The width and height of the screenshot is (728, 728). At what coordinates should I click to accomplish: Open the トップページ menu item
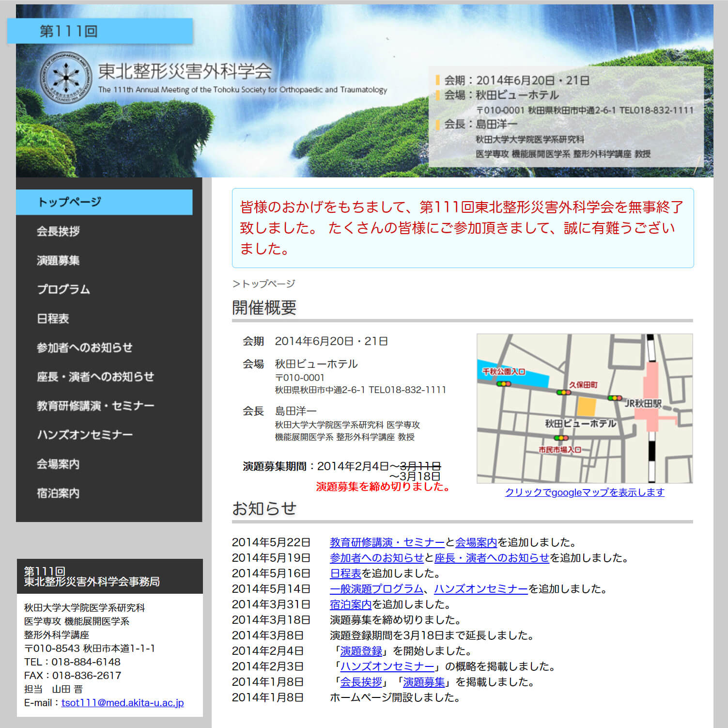(69, 202)
